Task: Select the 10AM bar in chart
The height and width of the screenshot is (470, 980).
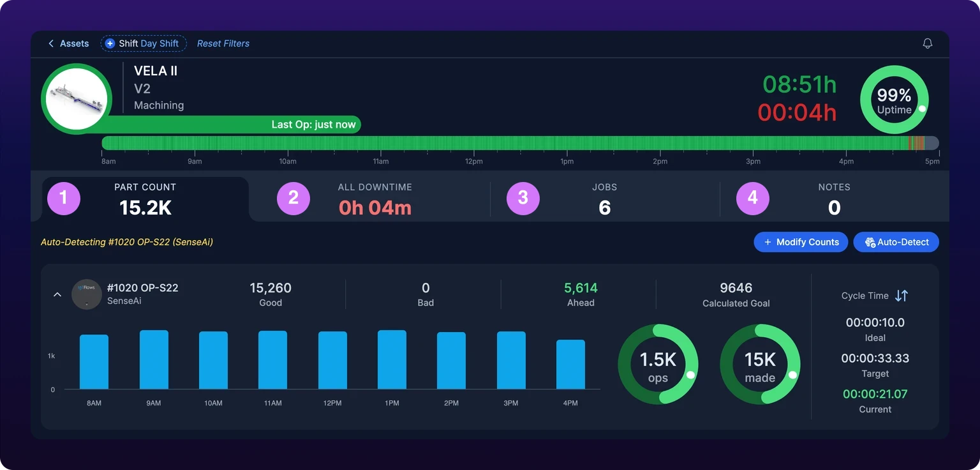Action: tap(213, 360)
